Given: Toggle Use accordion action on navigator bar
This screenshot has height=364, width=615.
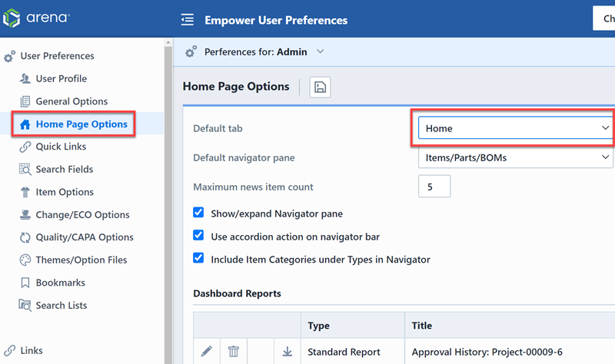Looking at the screenshot, I should [199, 236].
